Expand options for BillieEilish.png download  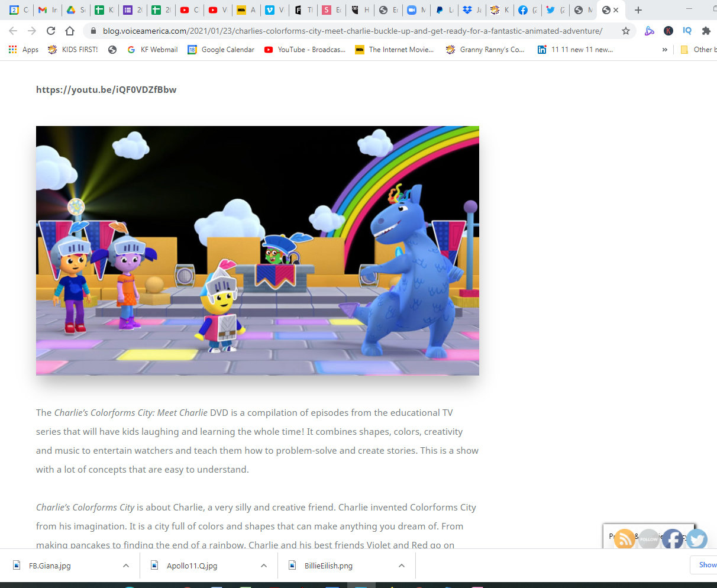click(402, 566)
